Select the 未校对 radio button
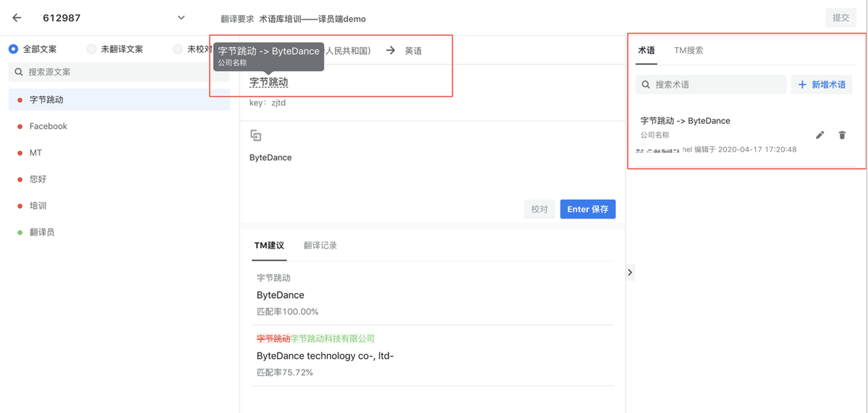Viewport: 868px width, 413px height. point(178,49)
